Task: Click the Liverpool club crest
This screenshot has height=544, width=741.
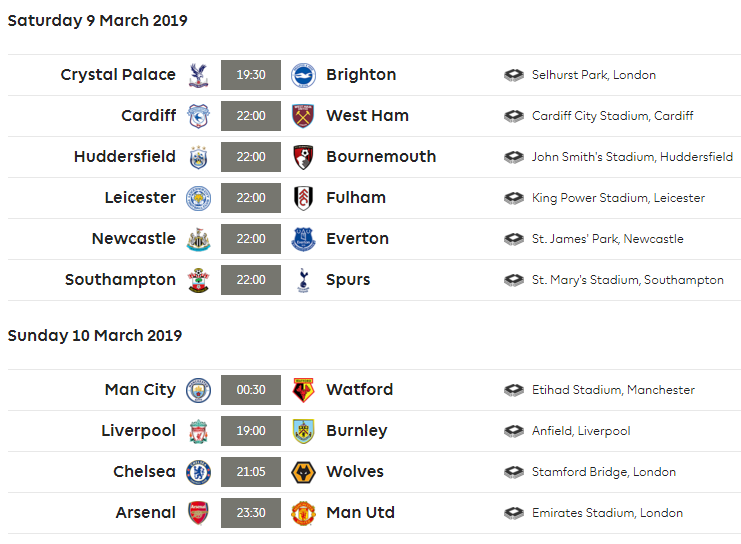Action: 198,431
